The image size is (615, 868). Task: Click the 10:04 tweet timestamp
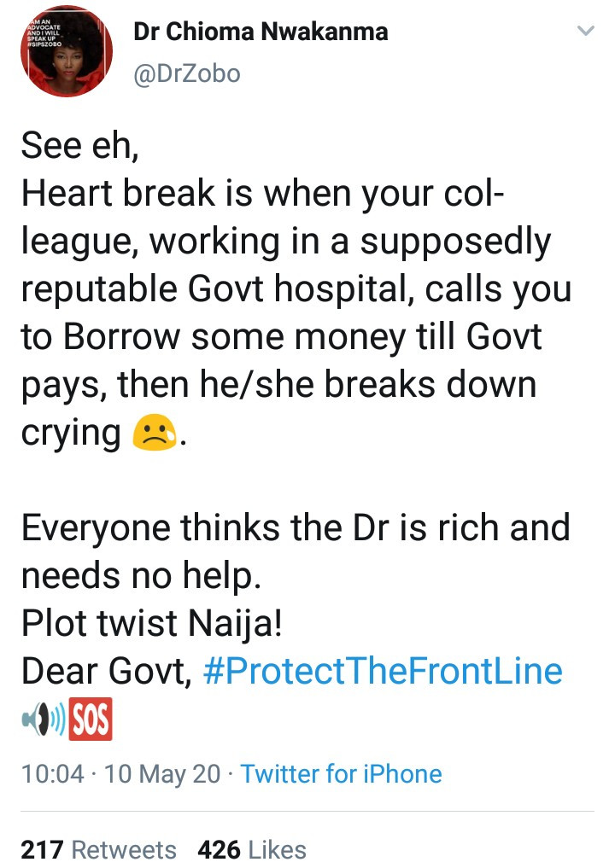(53, 774)
